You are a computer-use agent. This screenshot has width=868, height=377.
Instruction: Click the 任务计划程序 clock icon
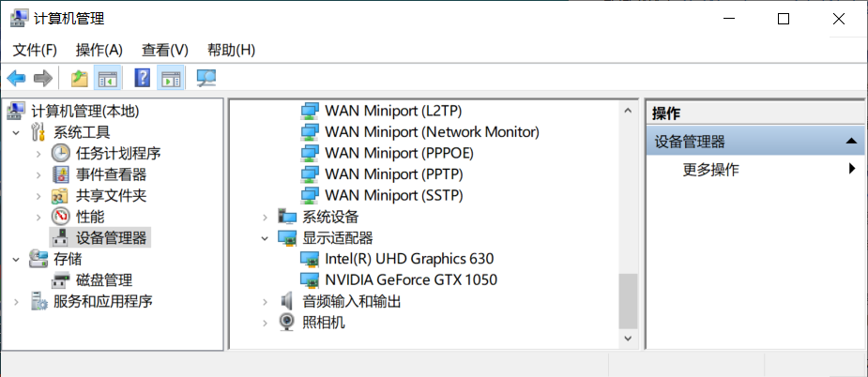(x=61, y=154)
